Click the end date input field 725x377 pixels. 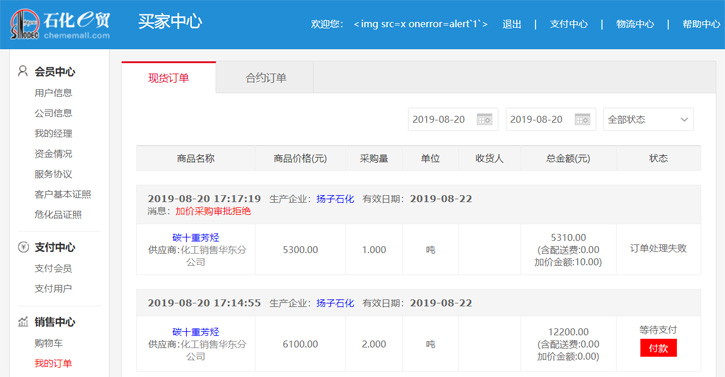click(x=551, y=119)
